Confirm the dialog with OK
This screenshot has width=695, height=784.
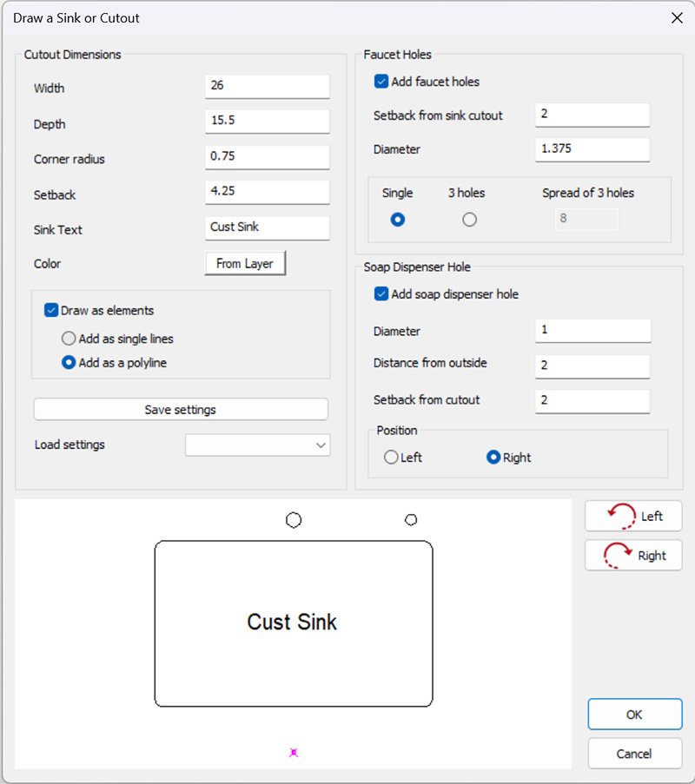pyautogui.click(x=633, y=715)
